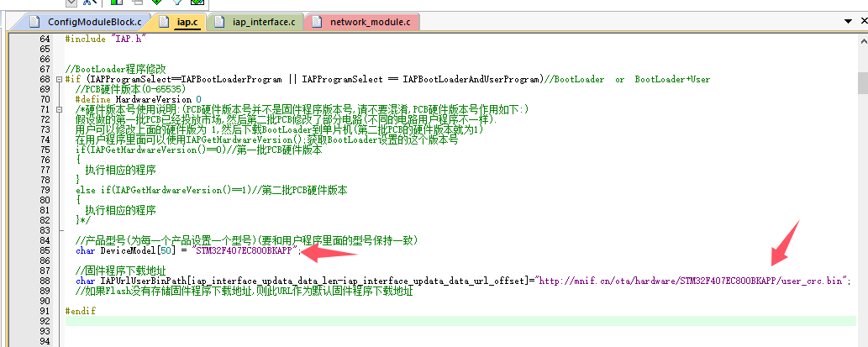The image size is (868, 347).
Task: Click the '//如果Flash没有存储固件程序下载地址' comment
Action: (245, 291)
